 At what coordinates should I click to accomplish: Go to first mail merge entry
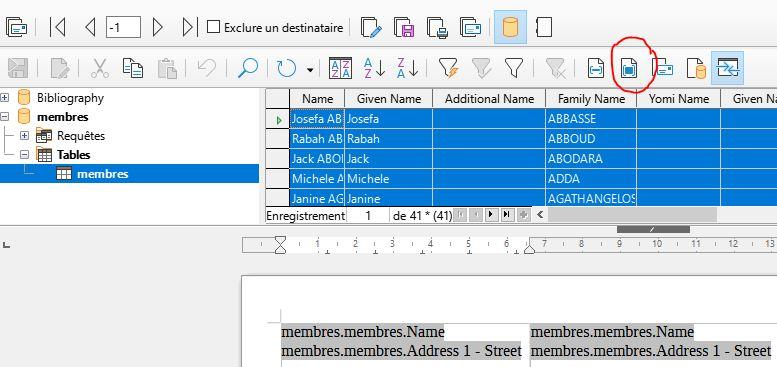[57, 27]
